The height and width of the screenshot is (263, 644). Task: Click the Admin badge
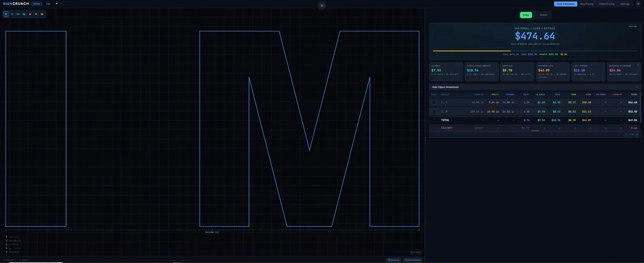tap(37, 4)
